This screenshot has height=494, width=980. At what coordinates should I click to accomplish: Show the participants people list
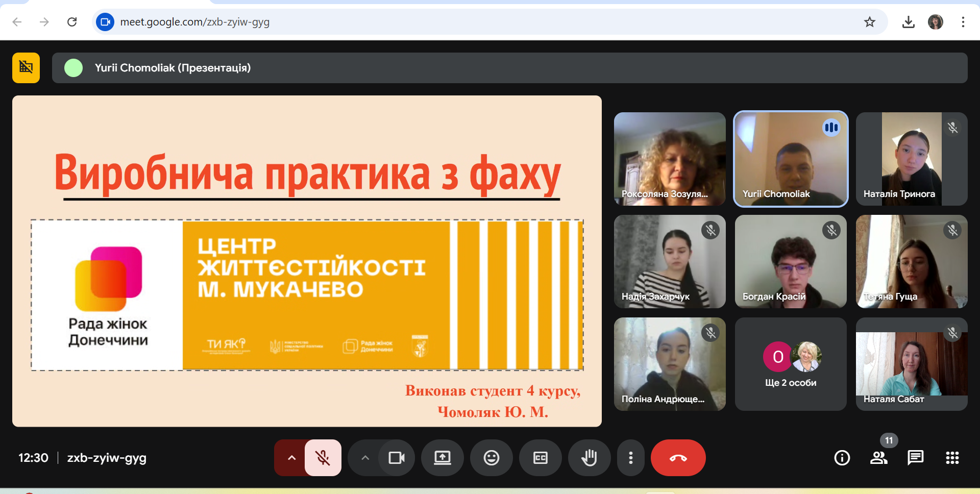point(878,458)
